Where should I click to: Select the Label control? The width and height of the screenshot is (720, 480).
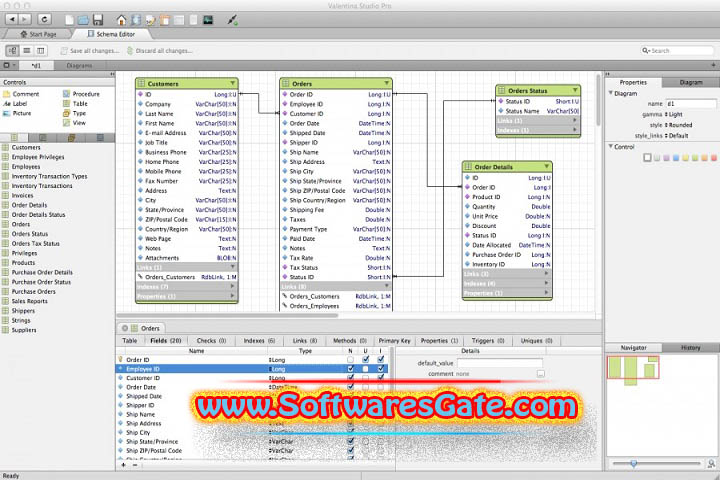coord(15,103)
